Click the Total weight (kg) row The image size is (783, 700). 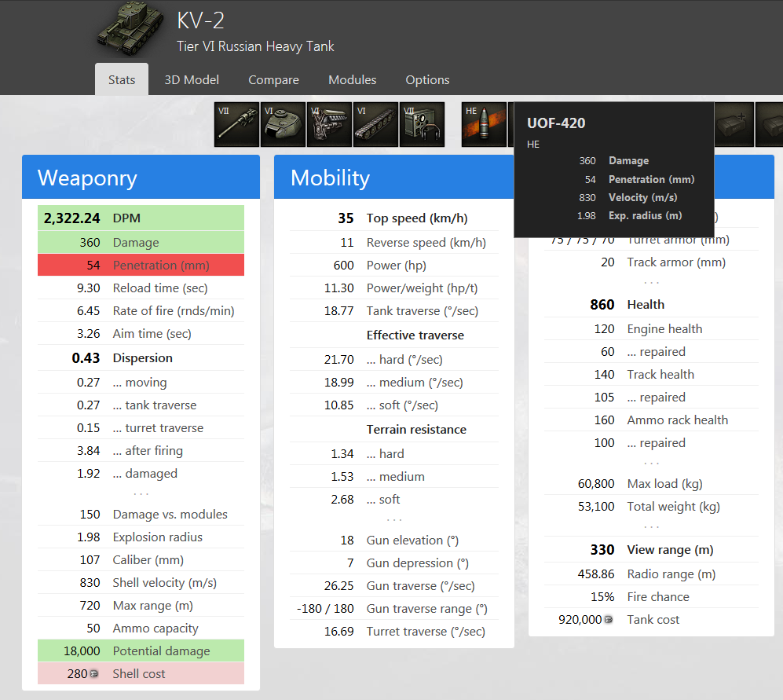651,506
